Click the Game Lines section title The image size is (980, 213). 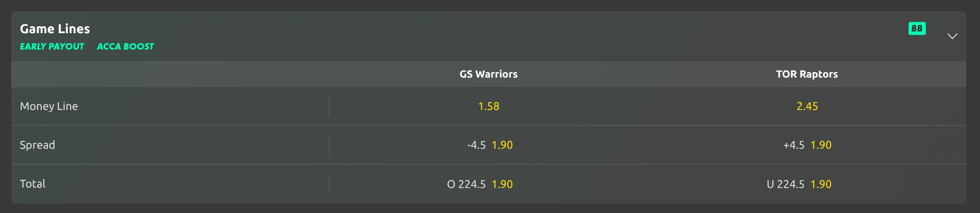coord(55,29)
